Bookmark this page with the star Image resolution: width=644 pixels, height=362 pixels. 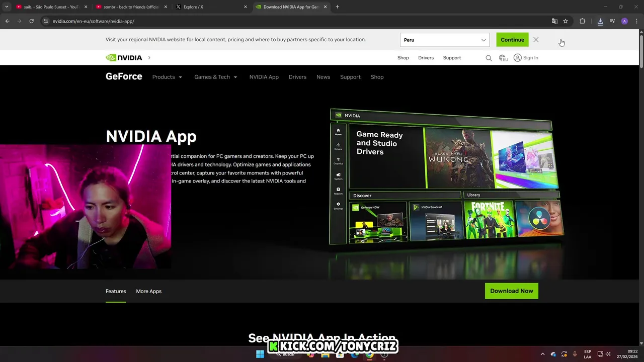(x=566, y=21)
